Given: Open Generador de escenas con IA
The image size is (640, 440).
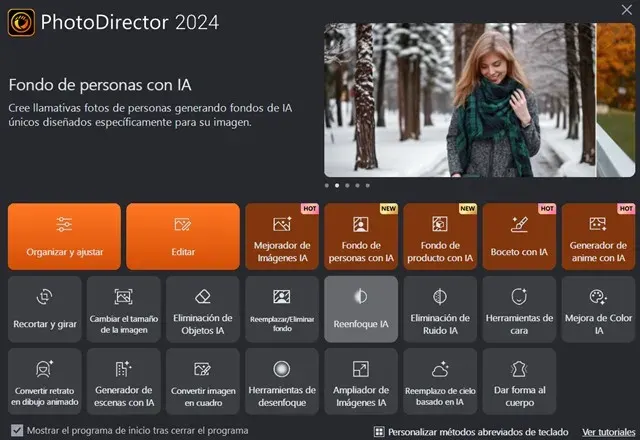Looking at the screenshot, I should 124,381.
